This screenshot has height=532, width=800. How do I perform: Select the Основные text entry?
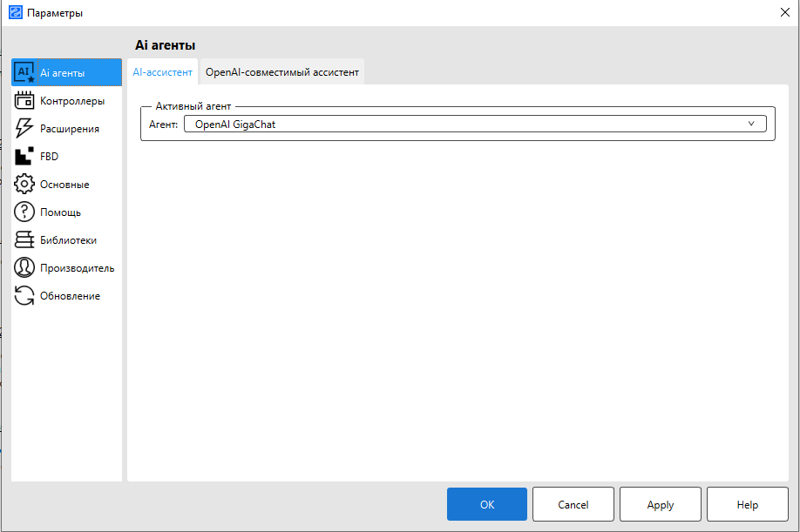click(x=64, y=185)
